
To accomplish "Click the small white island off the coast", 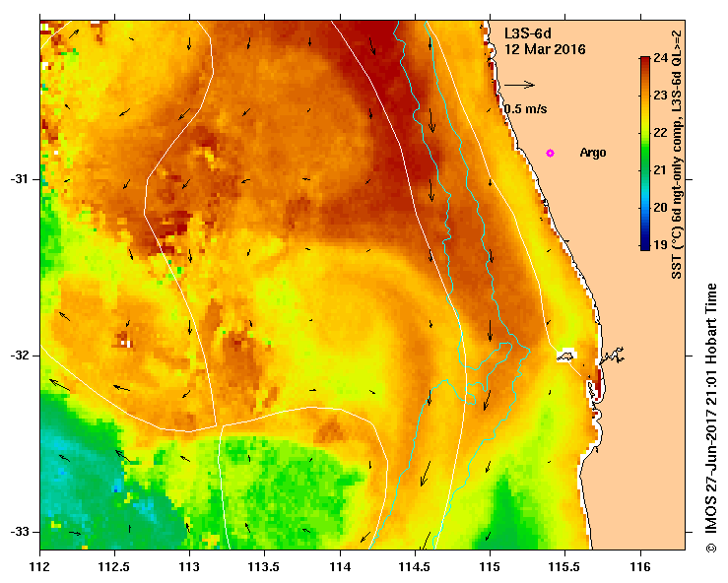I will (566, 356).
